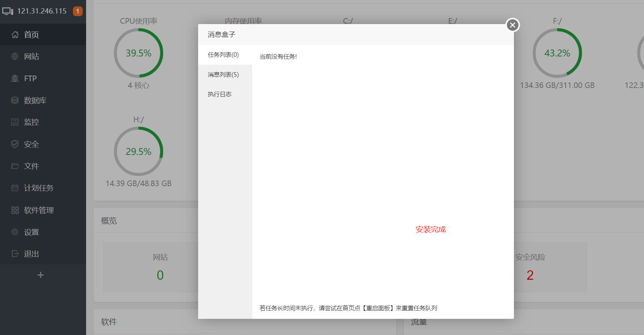Image resolution: width=644 pixels, height=335 pixels.
Task: Open 文件 in the sidebar
Action: click(43, 166)
